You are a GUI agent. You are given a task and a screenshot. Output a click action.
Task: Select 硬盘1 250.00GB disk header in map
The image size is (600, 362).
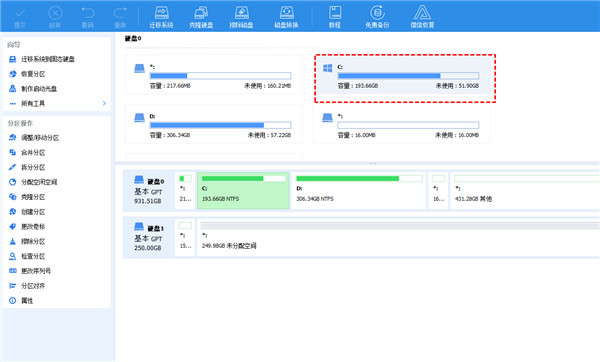[x=148, y=237]
